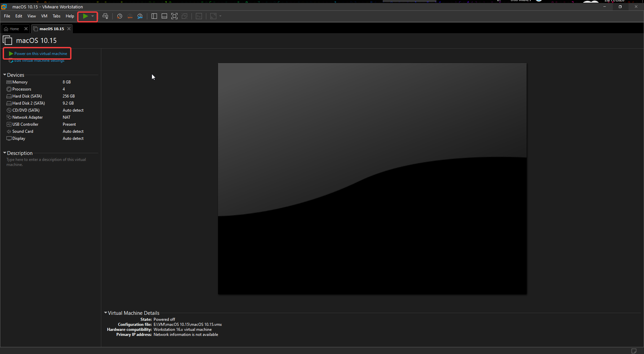Click the Powered off state text
This screenshot has height=354, width=644.
pyautogui.click(x=164, y=319)
